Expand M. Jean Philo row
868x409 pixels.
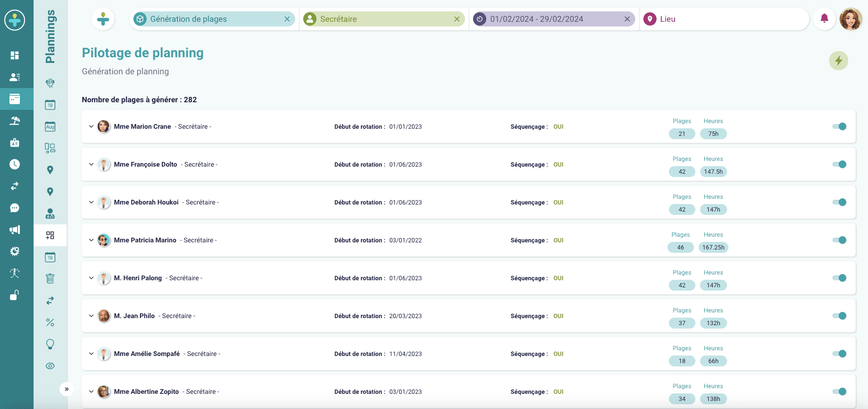click(91, 316)
